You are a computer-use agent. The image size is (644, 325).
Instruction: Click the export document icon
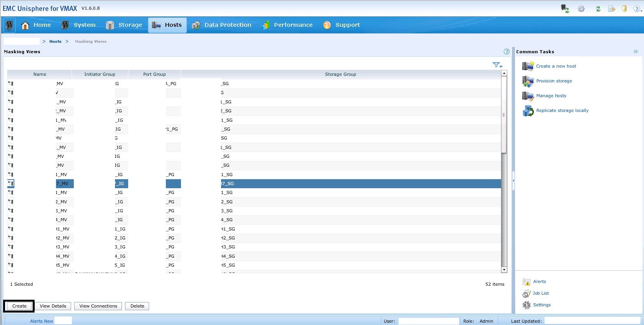pyautogui.click(x=611, y=9)
